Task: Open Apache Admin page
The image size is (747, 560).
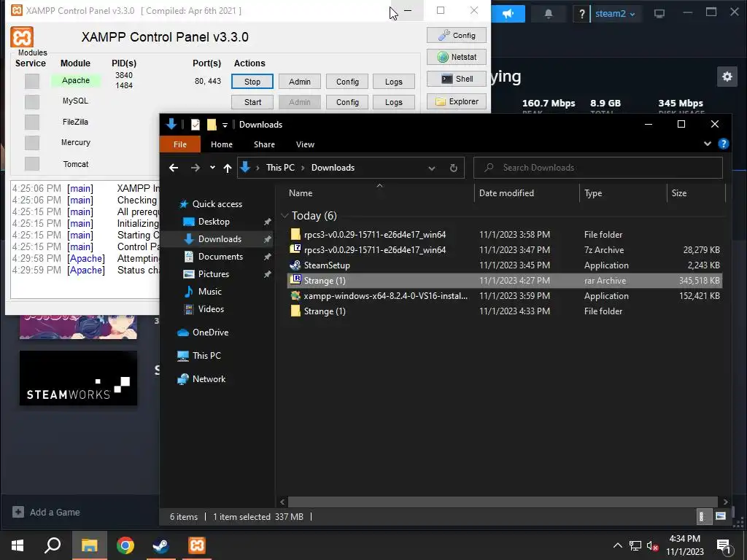Action: point(299,82)
